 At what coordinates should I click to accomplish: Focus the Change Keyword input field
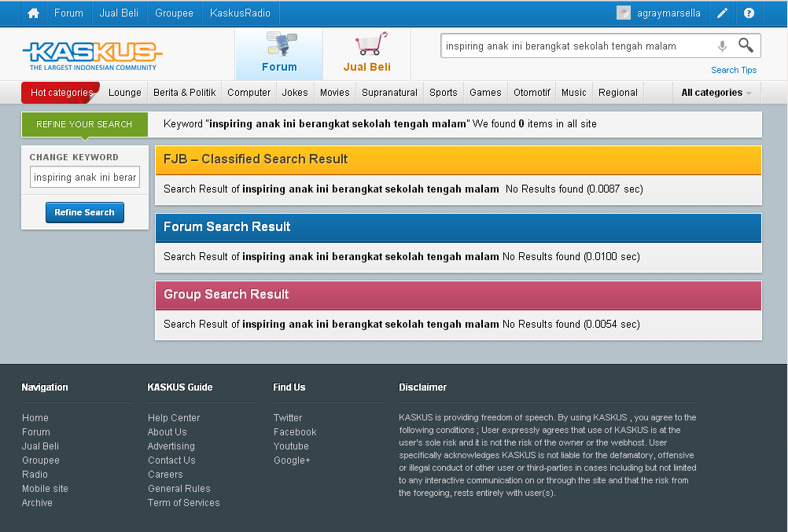85,177
